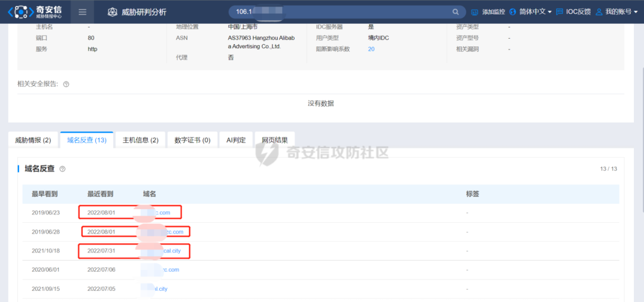The image size is (644, 302).
Task: Click the last-seen date 2022/07/06
Action: click(101, 270)
